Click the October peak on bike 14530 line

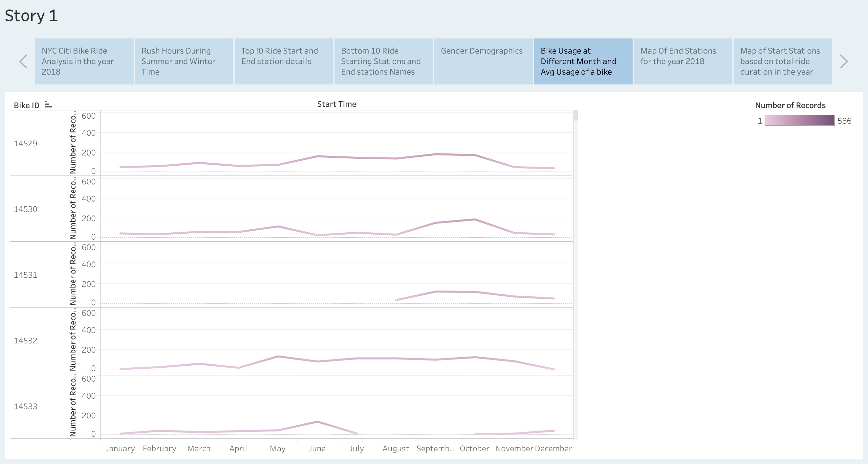point(474,219)
